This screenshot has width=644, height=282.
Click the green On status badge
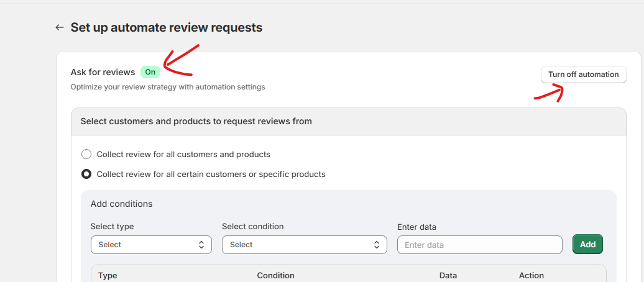point(150,72)
